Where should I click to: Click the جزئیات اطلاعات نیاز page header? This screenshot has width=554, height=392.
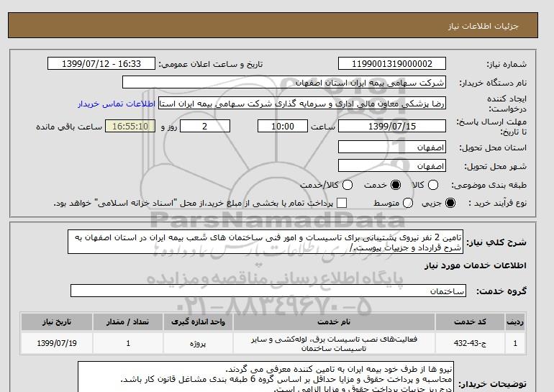click(x=483, y=27)
